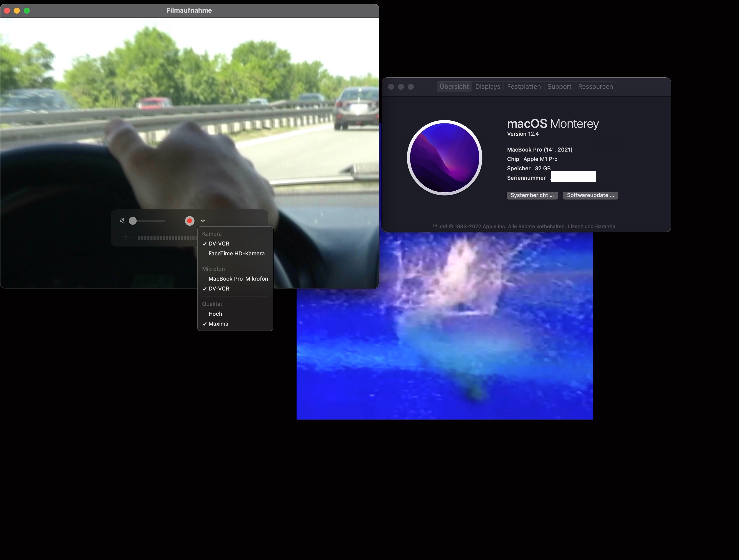Select DV-VCR under Kamera
The image size is (739, 560).
click(218, 244)
